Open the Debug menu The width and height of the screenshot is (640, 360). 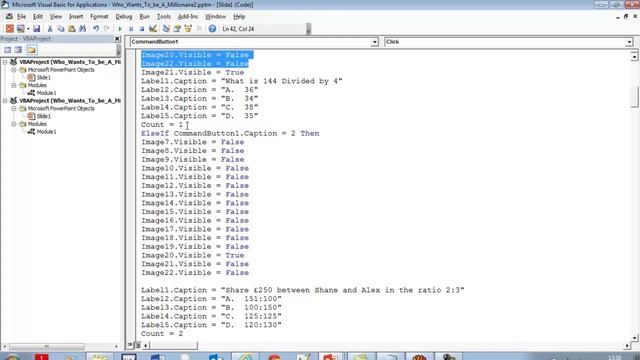(x=124, y=17)
